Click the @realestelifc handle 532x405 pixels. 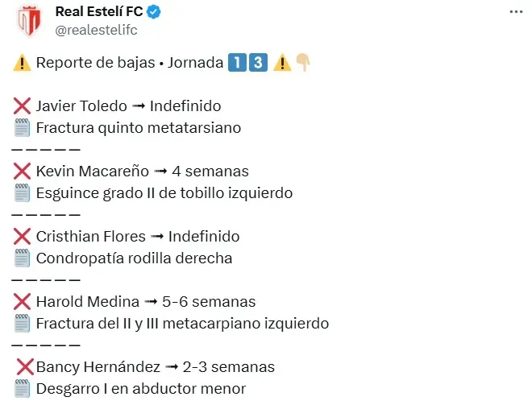click(96, 30)
